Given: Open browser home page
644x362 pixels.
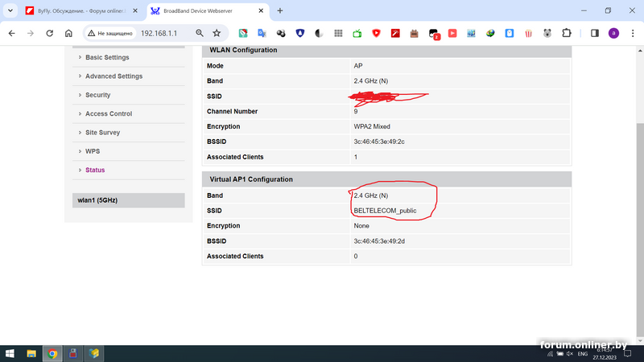Looking at the screenshot, I should pyautogui.click(x=69, y=33).
